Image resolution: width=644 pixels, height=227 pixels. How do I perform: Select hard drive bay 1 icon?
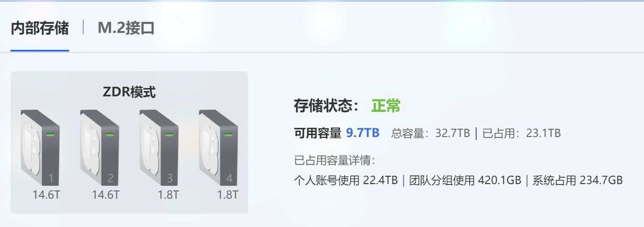click(40, 148)
